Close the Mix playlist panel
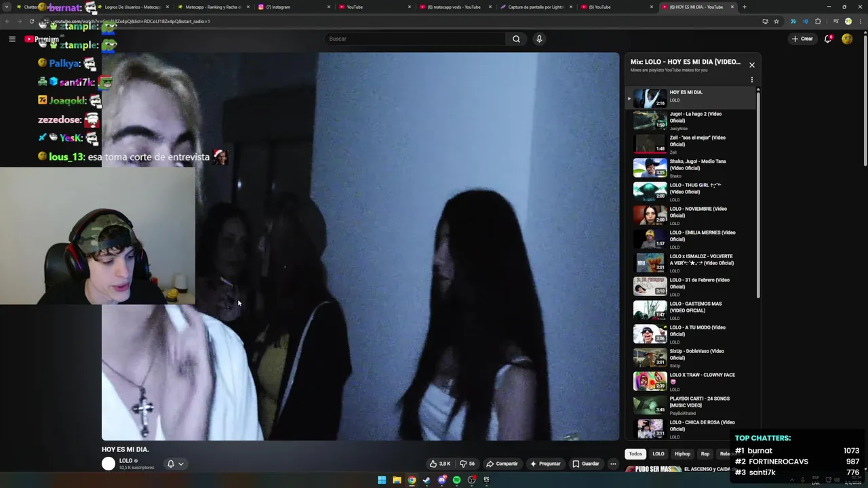 tap(751, 65)
